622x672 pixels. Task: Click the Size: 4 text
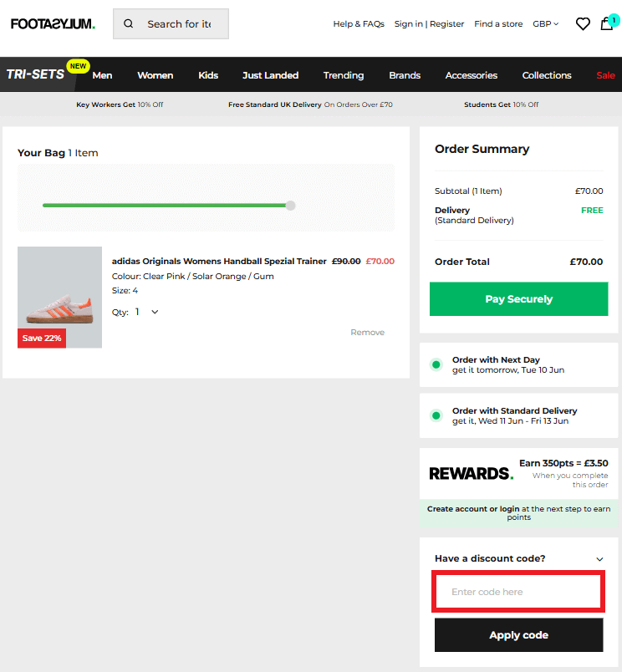(125, 291)
